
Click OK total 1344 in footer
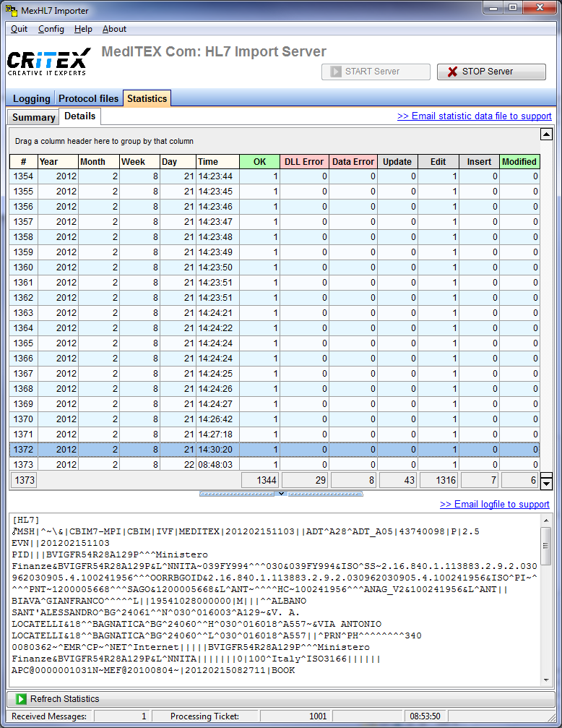260,480
